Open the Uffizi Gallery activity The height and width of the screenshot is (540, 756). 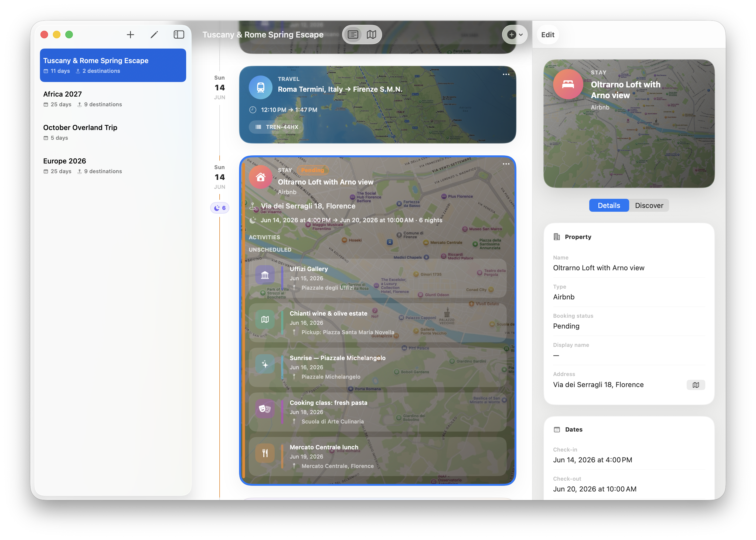[377, 278]
